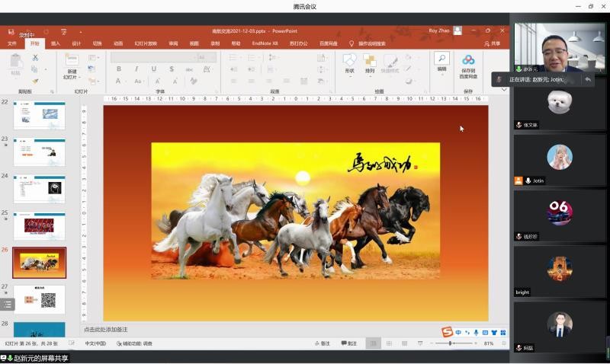Image resolution: width=610 pixels, height=364 pixels.
Task: Switch to the Insert (插入) tab
Action: click(55, 43)
